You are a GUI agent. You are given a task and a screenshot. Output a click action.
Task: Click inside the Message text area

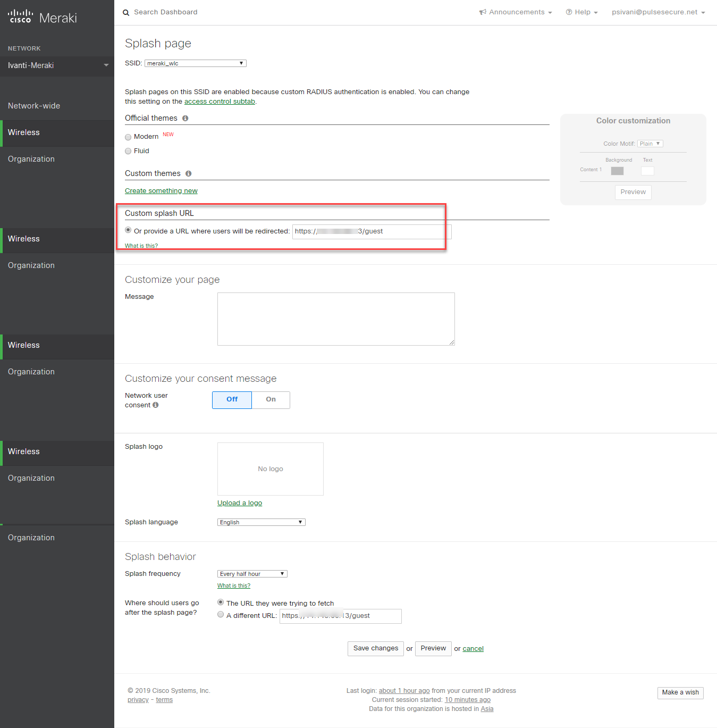(x=336, y=319)
